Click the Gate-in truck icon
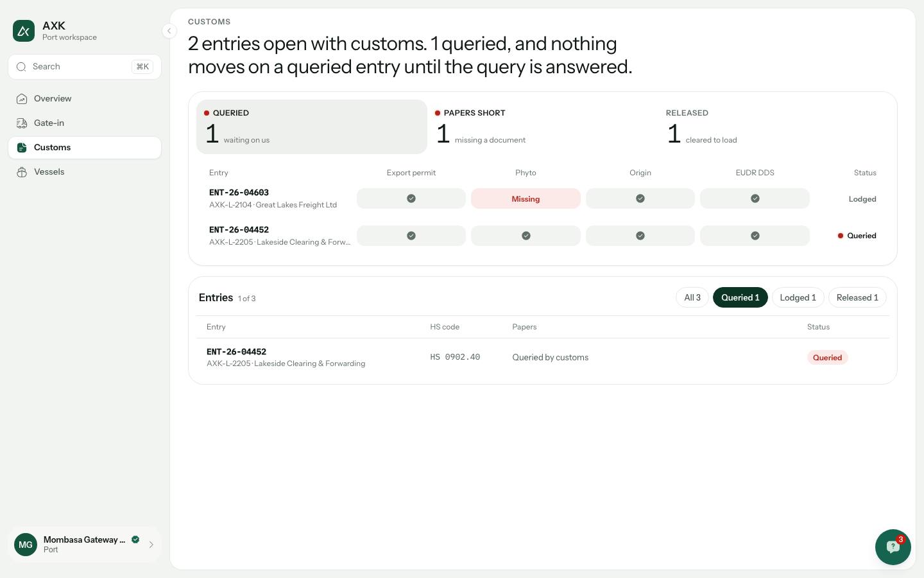Image resolution: width=924 pixels, height=578 pixels. click(22, 123)
